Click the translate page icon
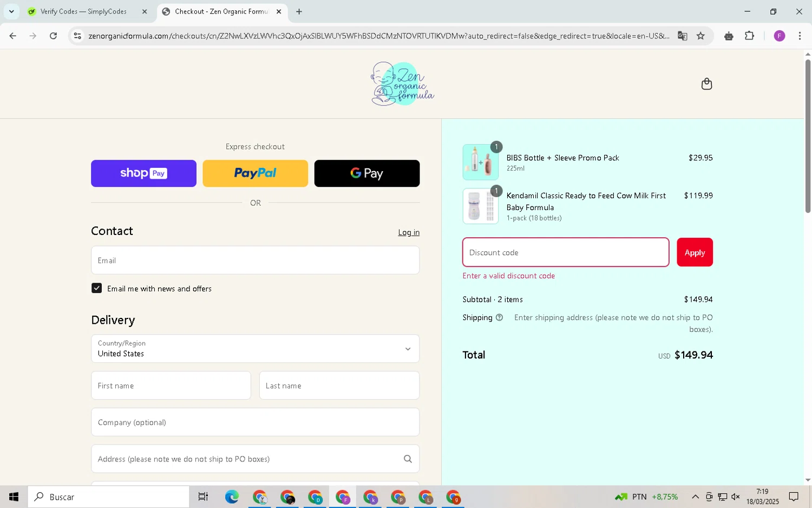Viewport: 812px width, 508px height. [682, 36]
